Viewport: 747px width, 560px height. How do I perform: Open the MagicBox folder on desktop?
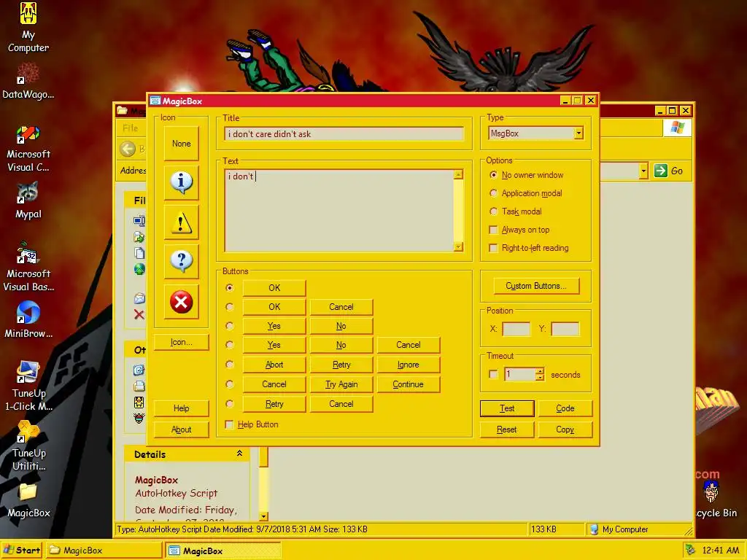tap(28, 500)
